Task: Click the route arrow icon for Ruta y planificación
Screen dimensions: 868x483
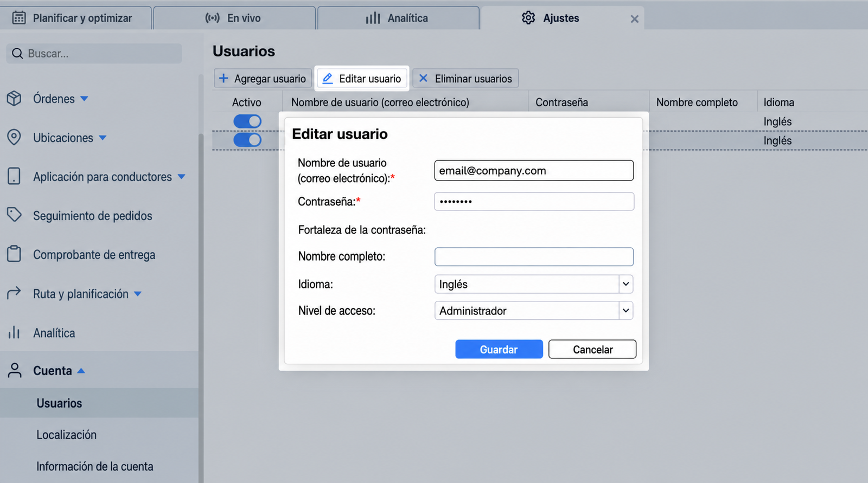Action: tap(14, 293)
